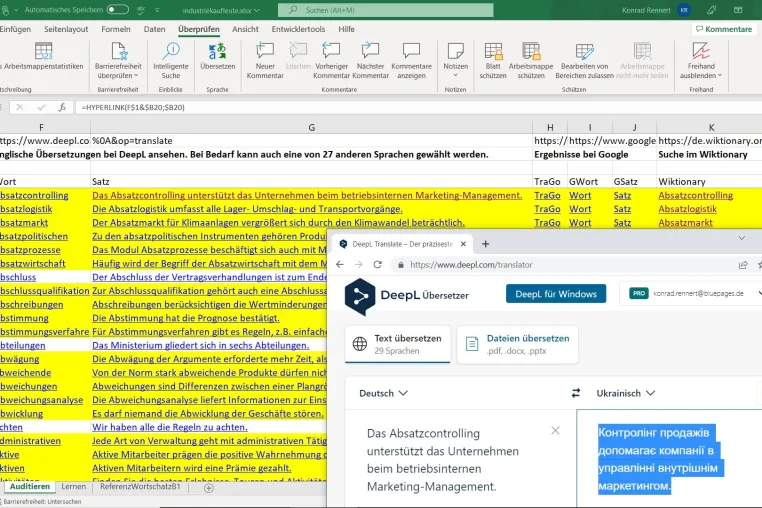Click the formula bar cancel X icon
Image resolution: width=762 pixels, height=508 pixels.
tap(19, 107)
